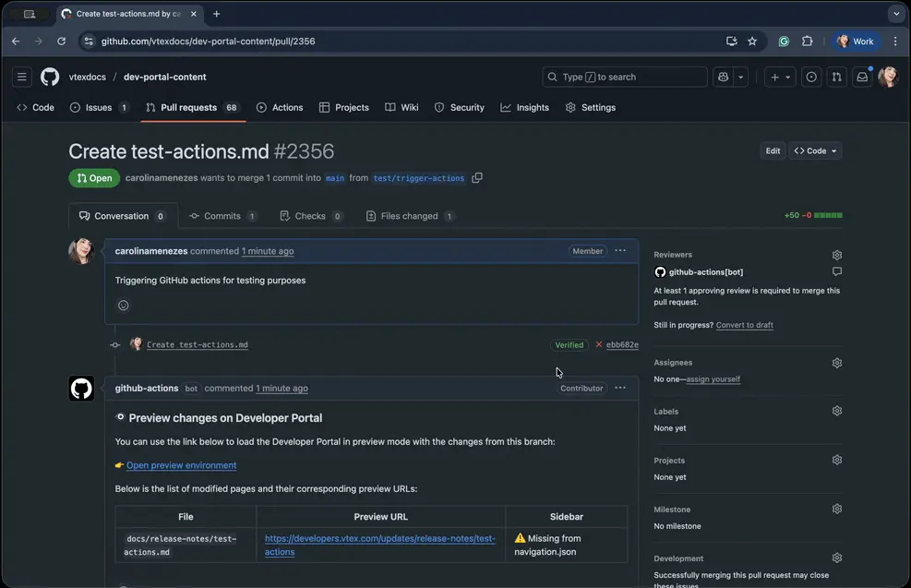Open pull requests icon in header
Screen dimensions: 911x588
click(x=836, y=77)
